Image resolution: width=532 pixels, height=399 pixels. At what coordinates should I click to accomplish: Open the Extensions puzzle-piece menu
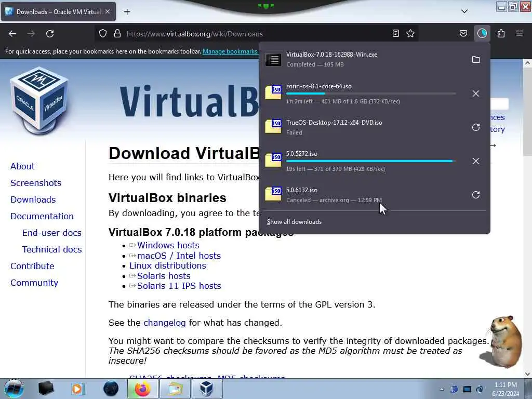click(x=501, y=33)
